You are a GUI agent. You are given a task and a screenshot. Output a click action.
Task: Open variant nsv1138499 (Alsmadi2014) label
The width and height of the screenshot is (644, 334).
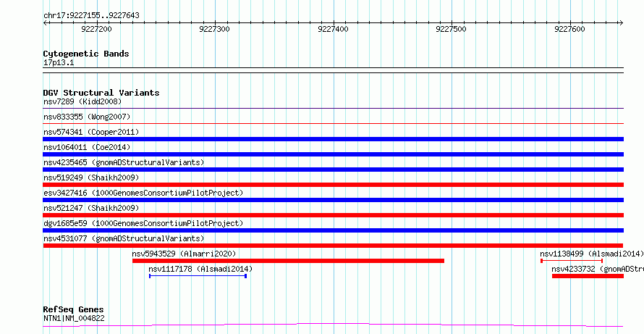tap(592, 254)
